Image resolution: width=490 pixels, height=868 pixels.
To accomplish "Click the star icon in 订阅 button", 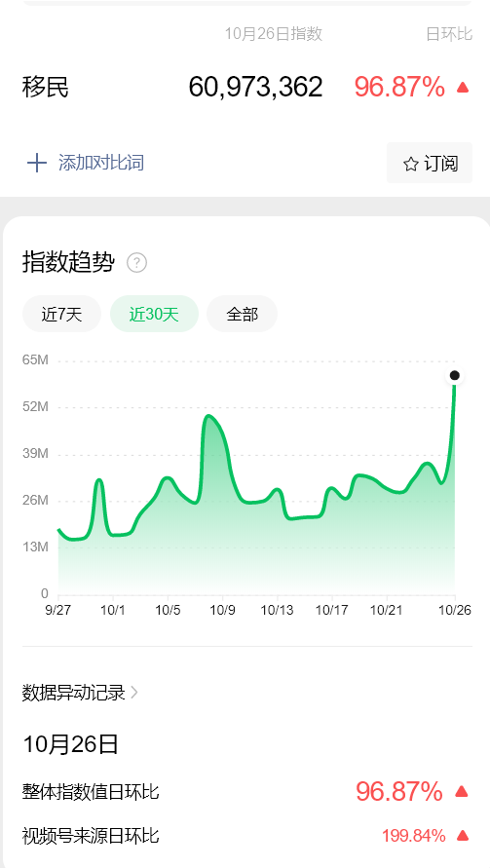I will coord(411,164).
